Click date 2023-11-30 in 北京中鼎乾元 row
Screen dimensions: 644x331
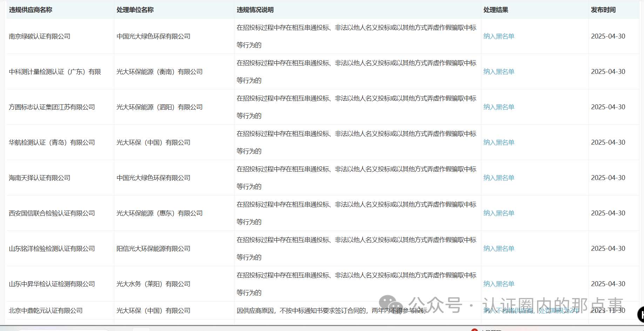(608, 310)
